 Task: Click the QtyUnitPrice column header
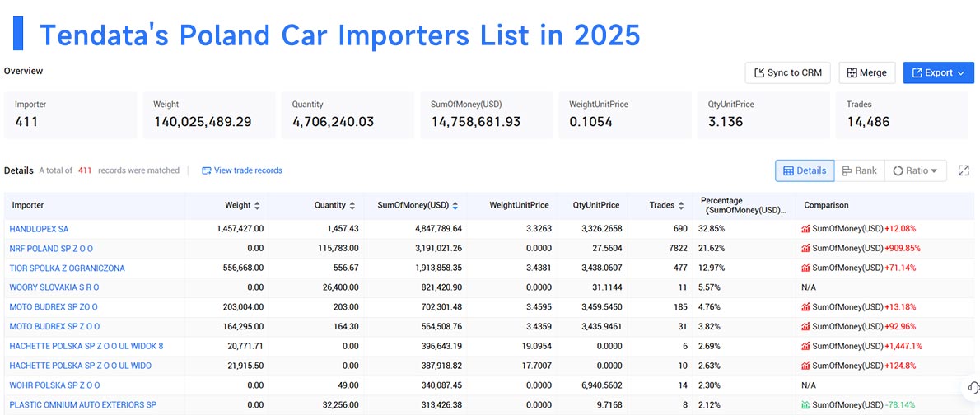point(596,205)
